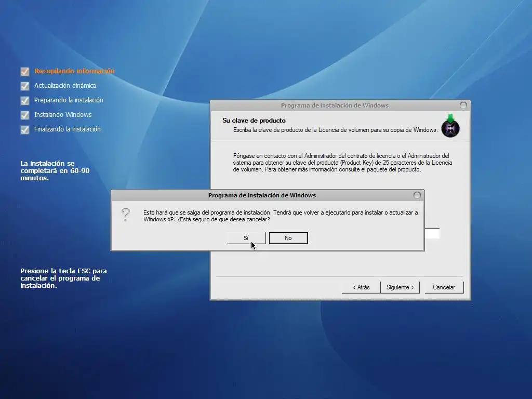Close the product key window via round title button

pos(463,105)
